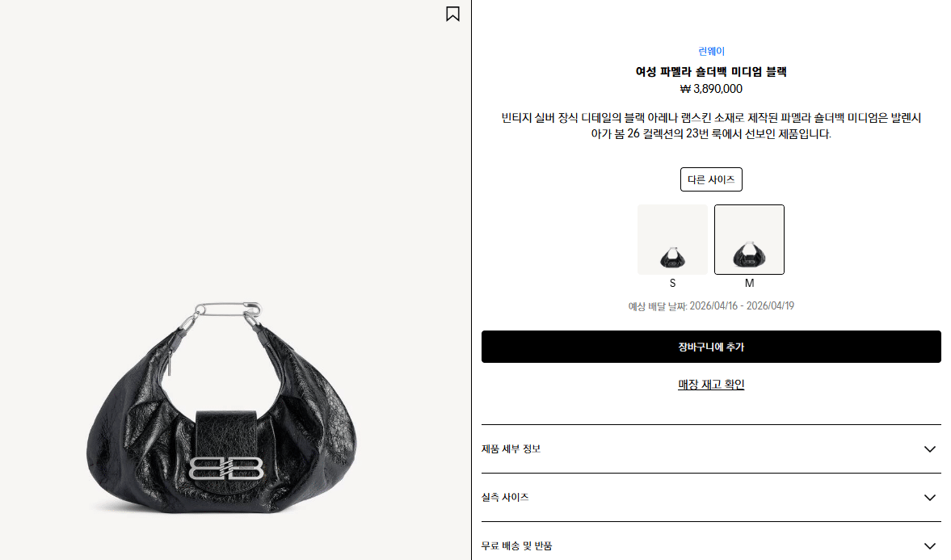
Task: Open the 무료 배송 및 반품 section title
Action: click(x=517, y=546)
